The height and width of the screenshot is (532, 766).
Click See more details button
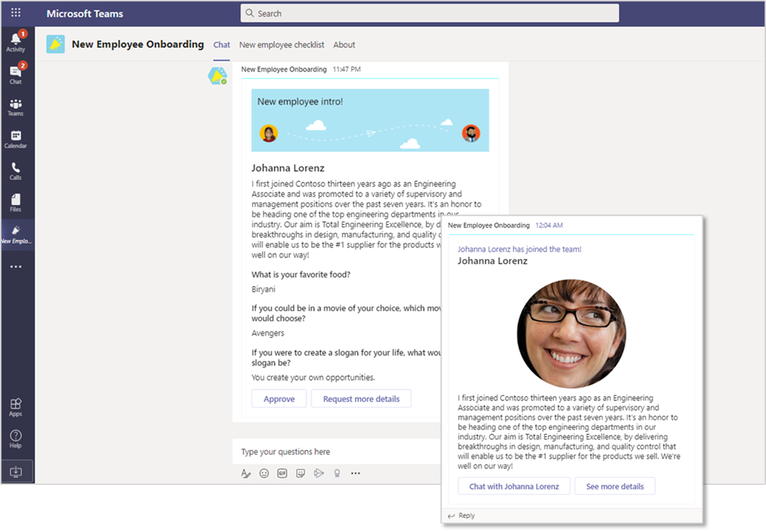(x=614, y=486)
